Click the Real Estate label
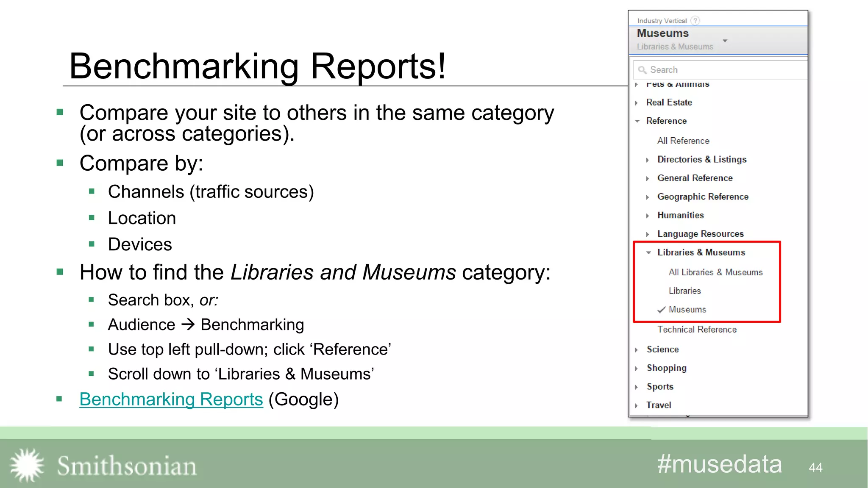The width and height of the screenshot is (868, 488). point(669,102)
